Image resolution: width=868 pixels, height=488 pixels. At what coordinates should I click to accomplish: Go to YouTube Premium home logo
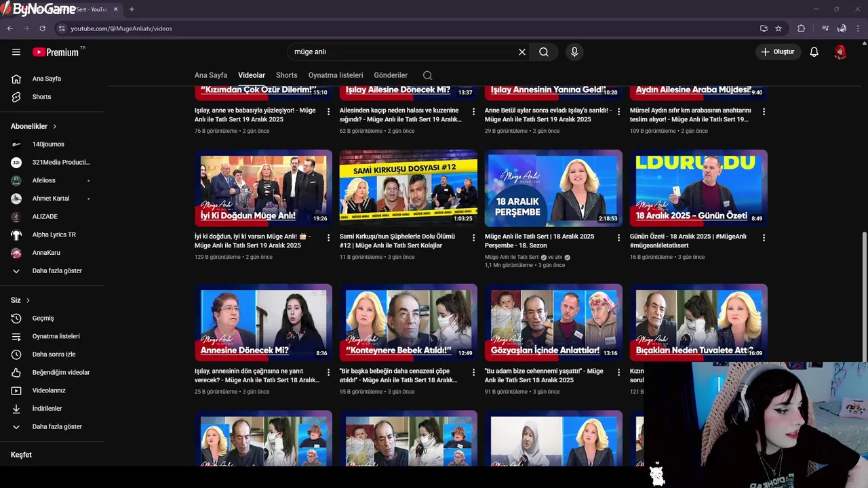tap(56, 52)
